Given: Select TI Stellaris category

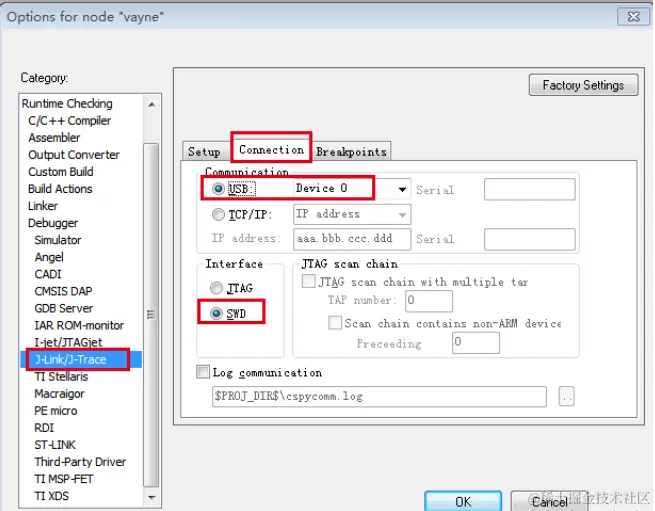Looking at the screenshot, I should [61, 376].
